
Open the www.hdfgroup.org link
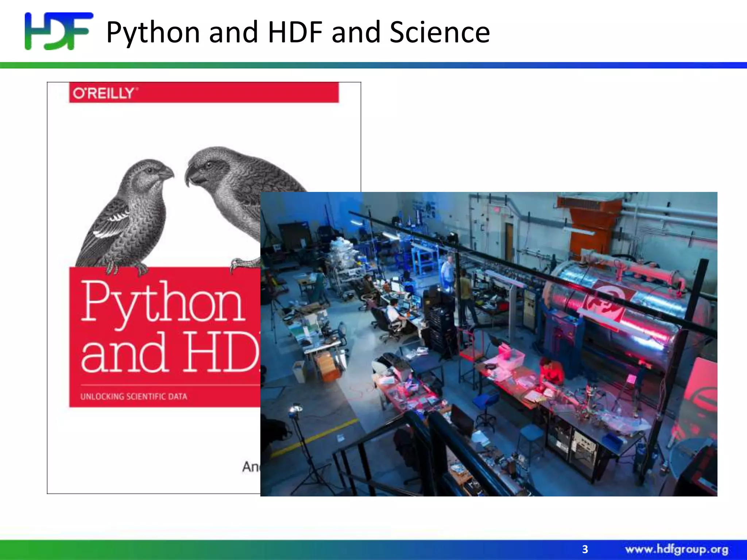coord(677,549)
